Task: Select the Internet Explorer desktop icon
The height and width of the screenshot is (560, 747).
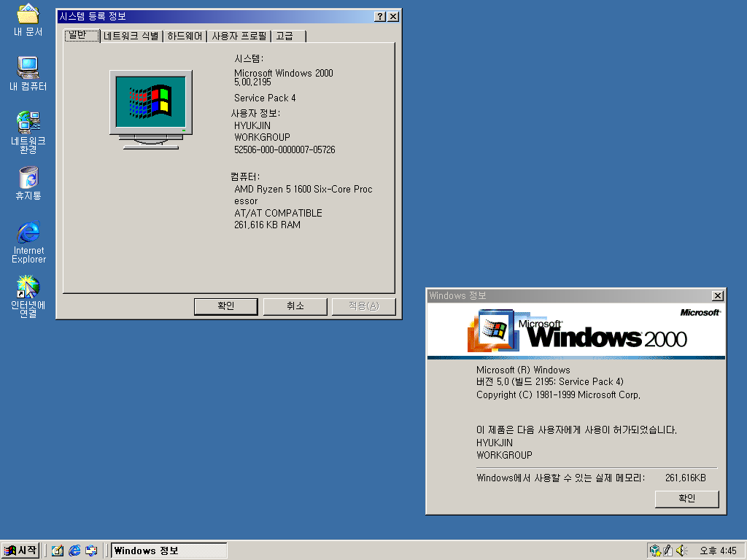Action: (x=28, y=241)
